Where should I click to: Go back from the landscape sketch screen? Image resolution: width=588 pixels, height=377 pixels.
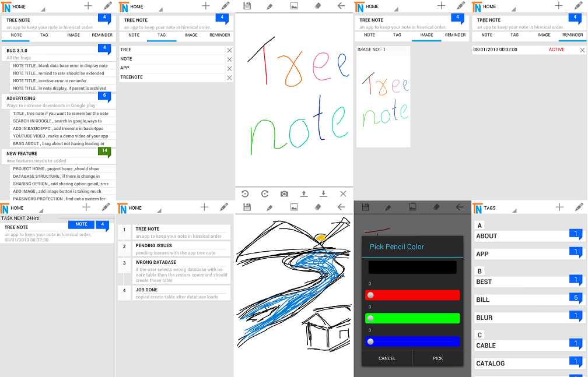pos(341,207)
